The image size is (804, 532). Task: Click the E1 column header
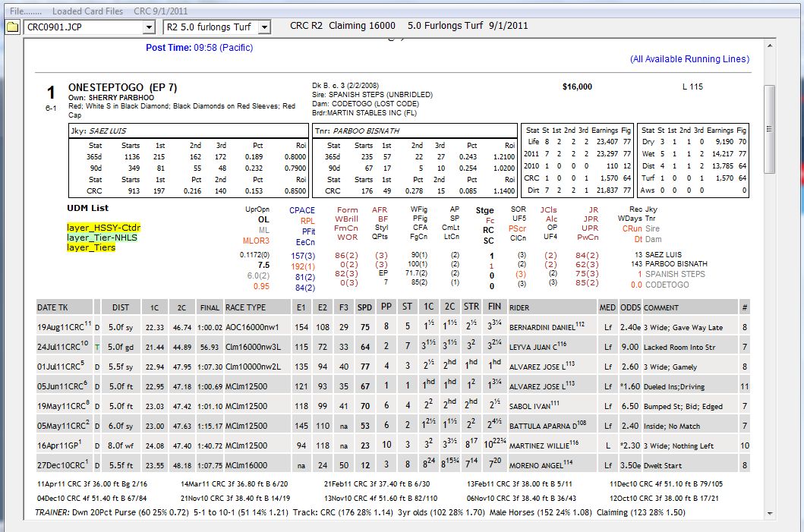(301, 307)
